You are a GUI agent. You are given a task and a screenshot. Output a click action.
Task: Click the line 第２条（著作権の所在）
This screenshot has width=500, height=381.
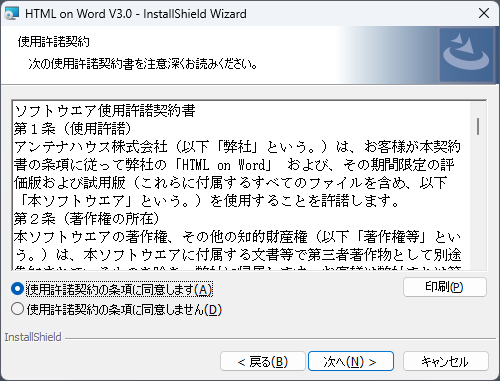(87, 219)
